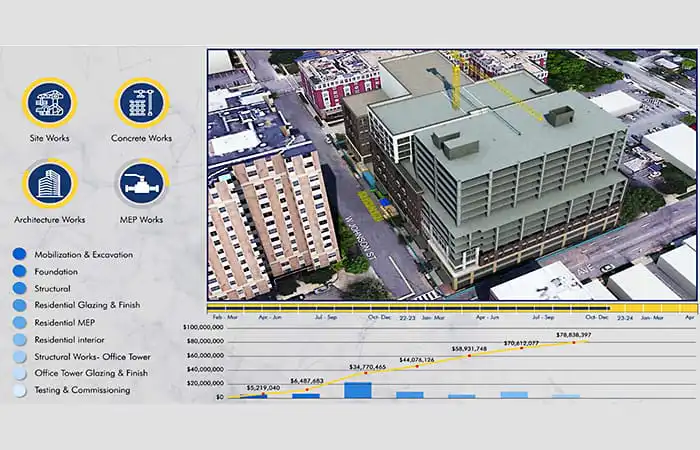Select the MEP Works valve icon

(x=142, y=184)
